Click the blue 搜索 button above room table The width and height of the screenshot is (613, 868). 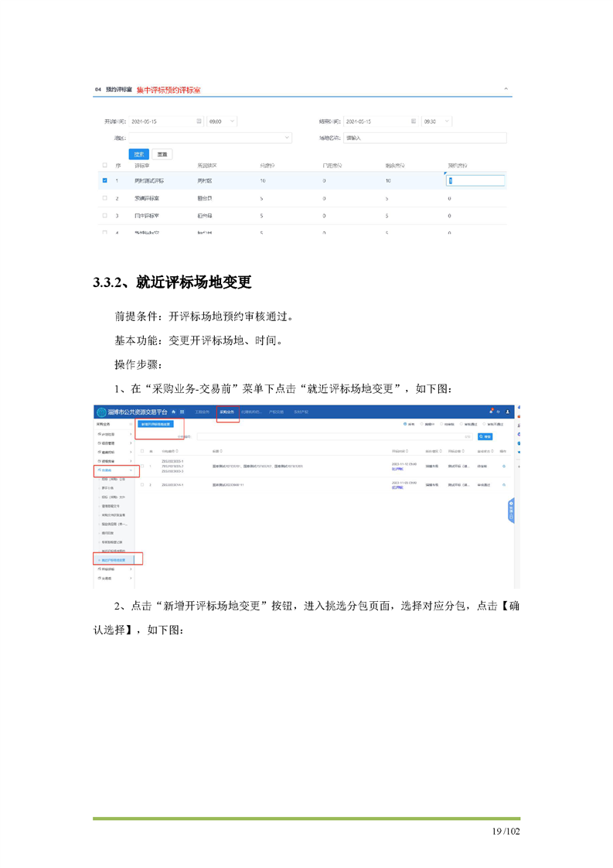click(138, 154)
